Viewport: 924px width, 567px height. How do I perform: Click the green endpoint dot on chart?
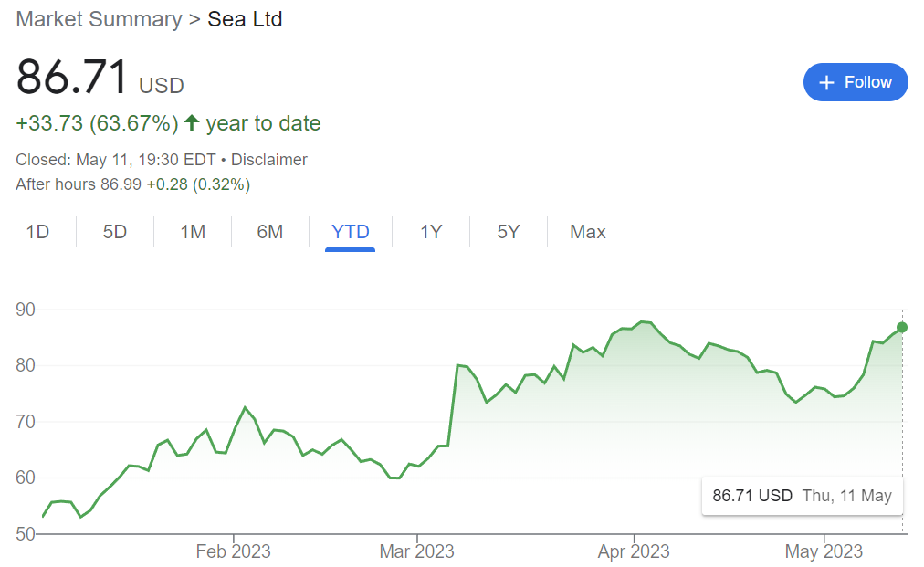901,327
